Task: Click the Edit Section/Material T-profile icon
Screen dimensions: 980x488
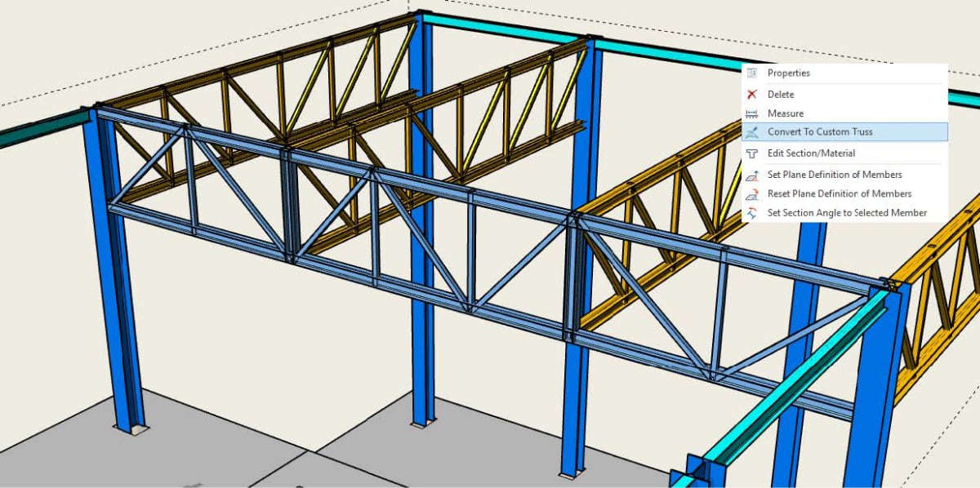Action: point(753,153)
